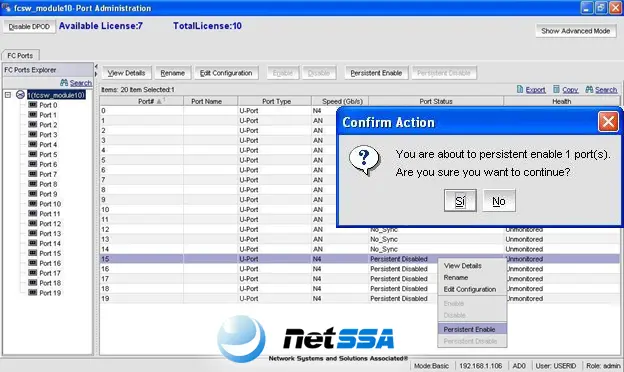Close the Confirm Action dialog
The width and height of the screenshot is (624, 372).
[608, 122]
